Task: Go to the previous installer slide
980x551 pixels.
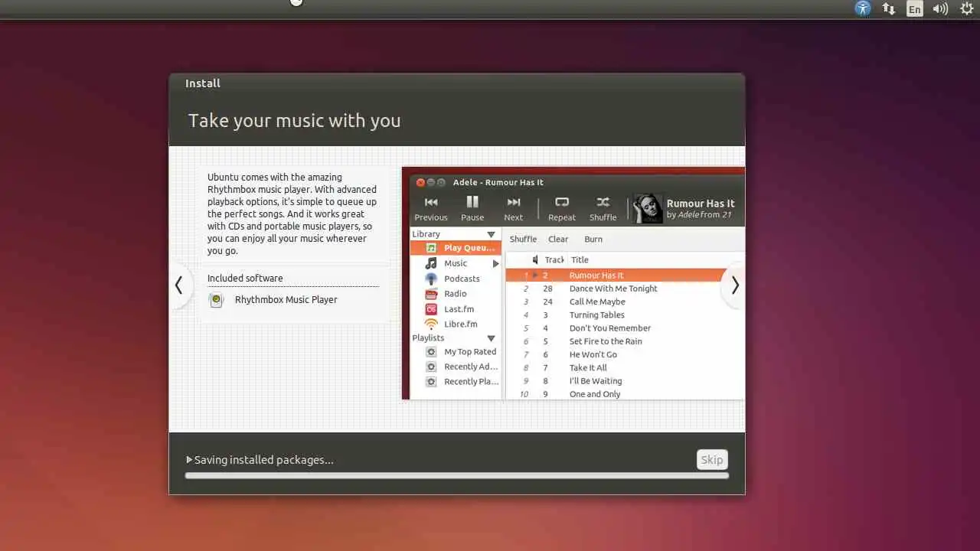Action: 179,285
